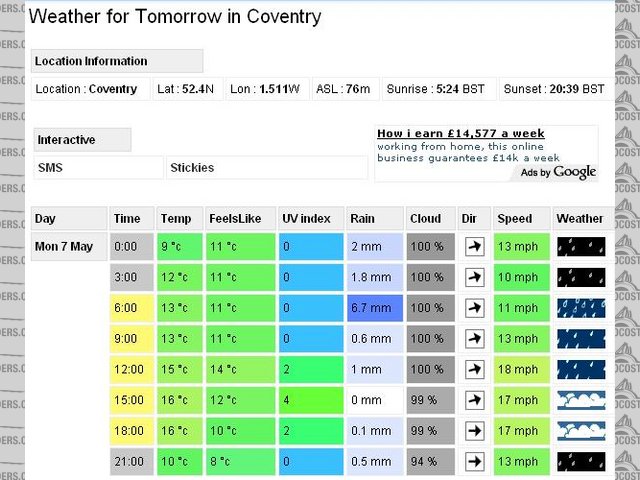Click the UV index column header

[308, 218]
